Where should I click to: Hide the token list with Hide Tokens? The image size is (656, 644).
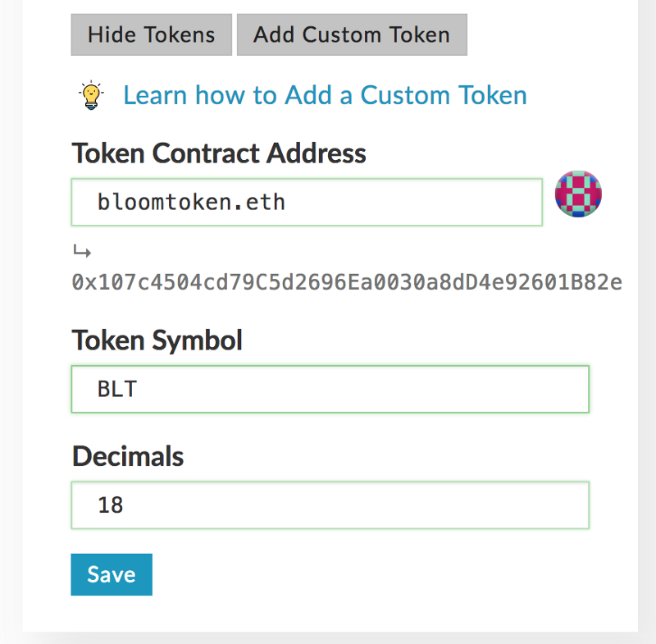coord(151,34)
